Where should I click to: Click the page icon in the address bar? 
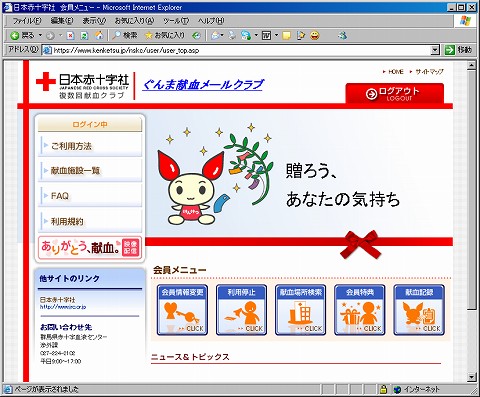pos(47,50)
